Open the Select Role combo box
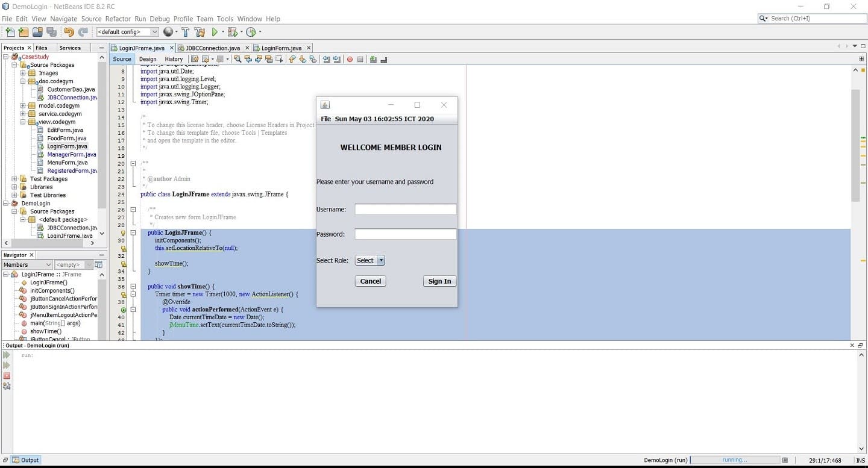The image size is (868, 468). coord(370,260)
